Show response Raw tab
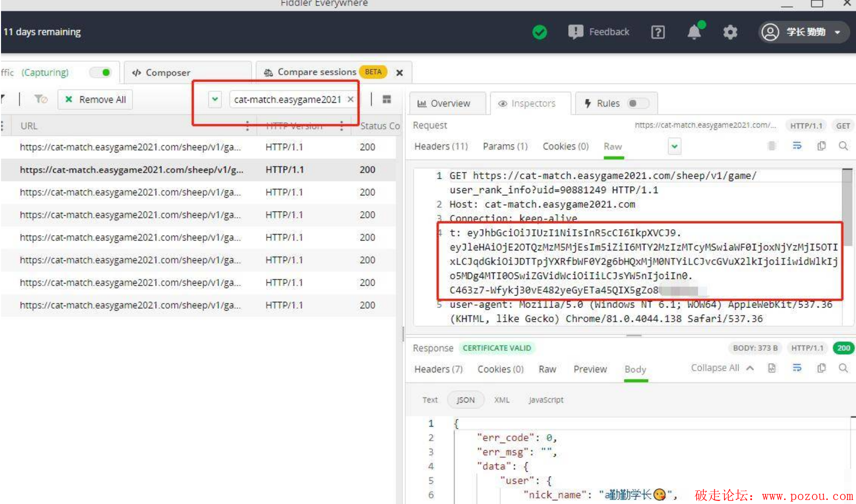This screenshot has width=856, height=504. [x=548, y=369]
